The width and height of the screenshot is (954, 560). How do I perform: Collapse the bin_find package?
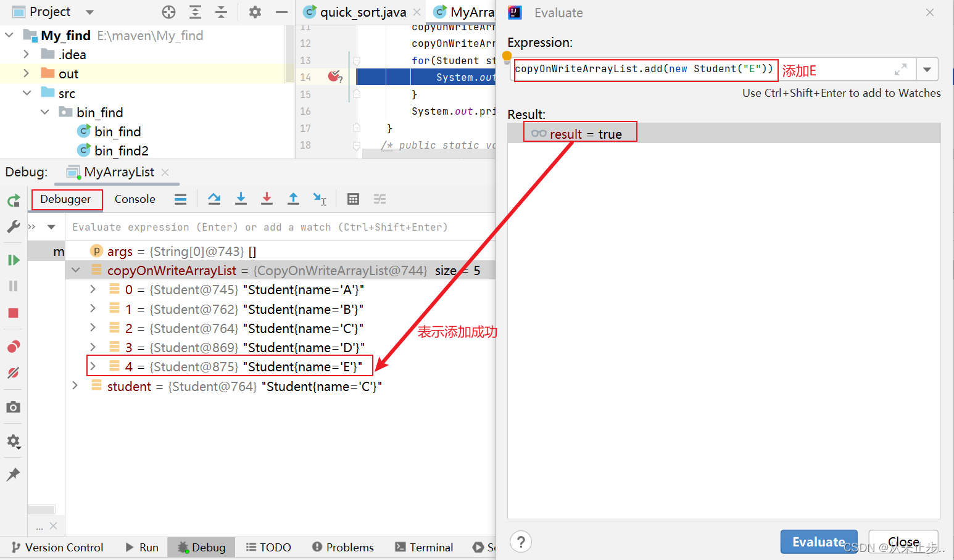(44, 112)
